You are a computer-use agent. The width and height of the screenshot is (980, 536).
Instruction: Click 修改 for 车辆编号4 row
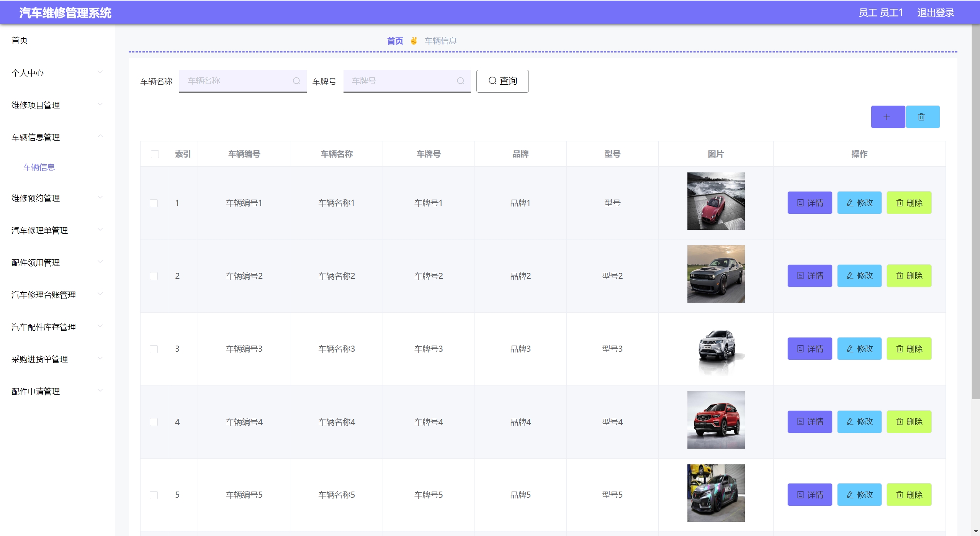click(859, 422)
